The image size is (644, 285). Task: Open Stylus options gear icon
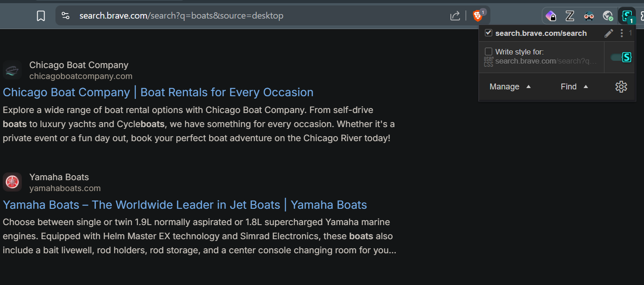pyautogui.click(x=621, y=87)
